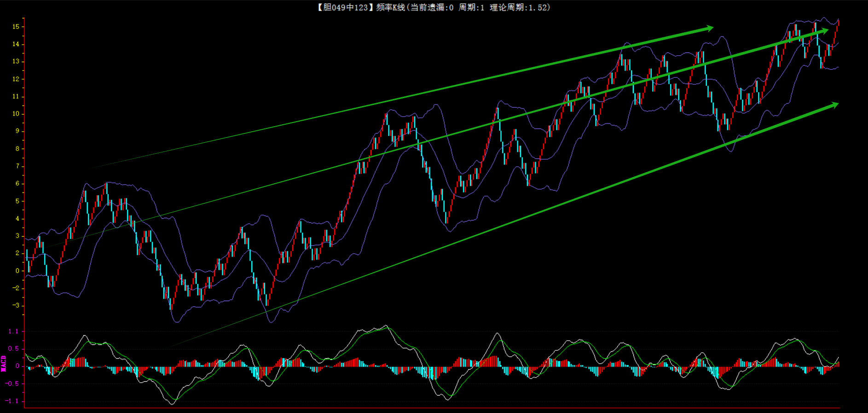Click the MACD axis label 1.1

(x=13, y=332)
